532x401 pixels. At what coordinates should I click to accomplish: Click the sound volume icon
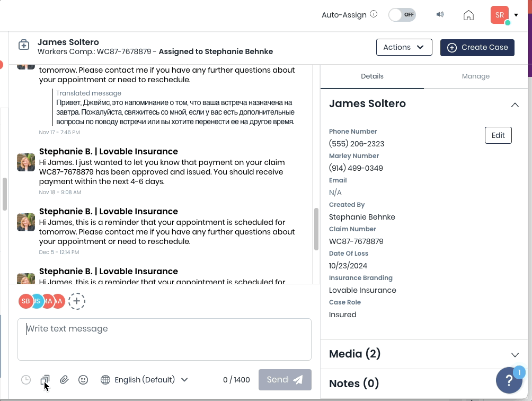(x=440, y=15)
